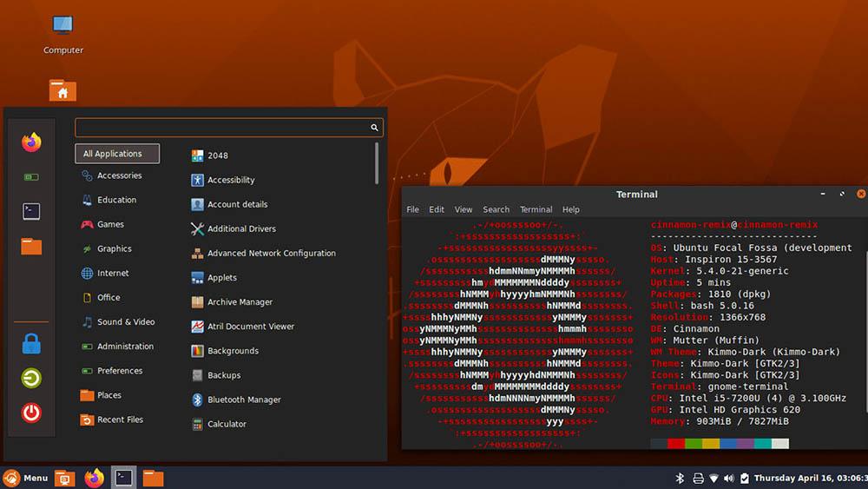This screenshot has width=868, height=489.
Task: Choose the Graphics category
Action: coord(114,248)
